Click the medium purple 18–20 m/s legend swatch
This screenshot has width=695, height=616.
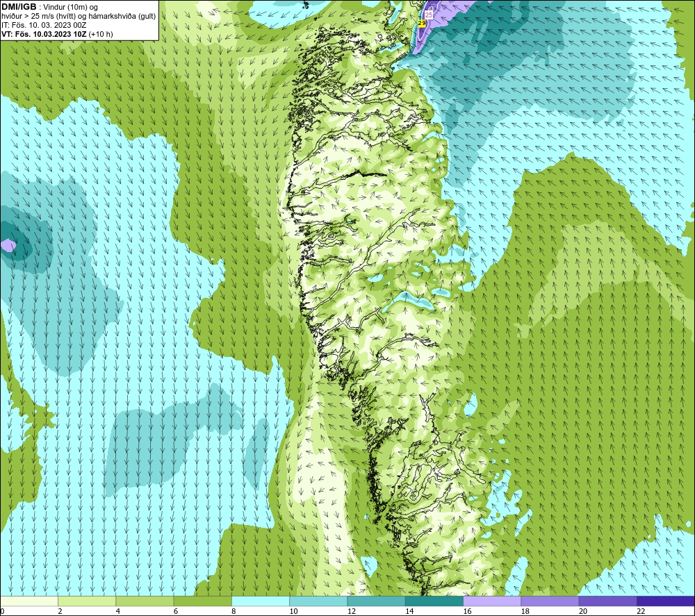coord(550,601)
